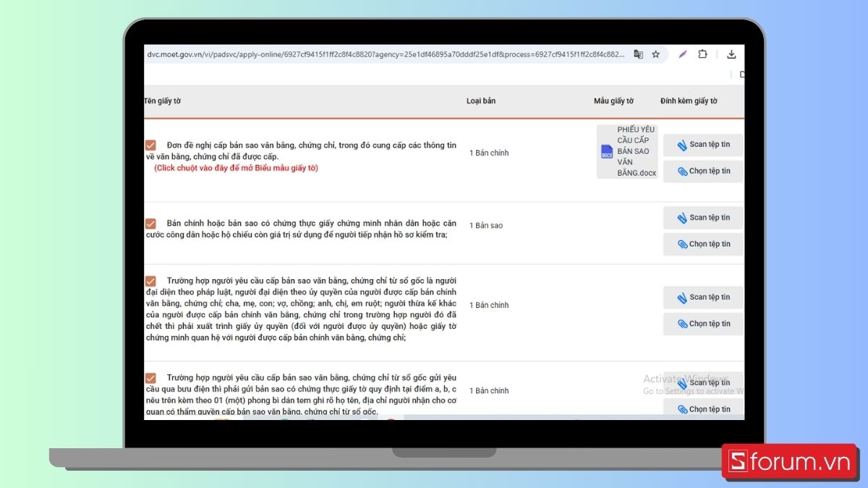Click '1 Bản chính' in the bưu điện row
The image size is (868, 488).
coord(489,391)
